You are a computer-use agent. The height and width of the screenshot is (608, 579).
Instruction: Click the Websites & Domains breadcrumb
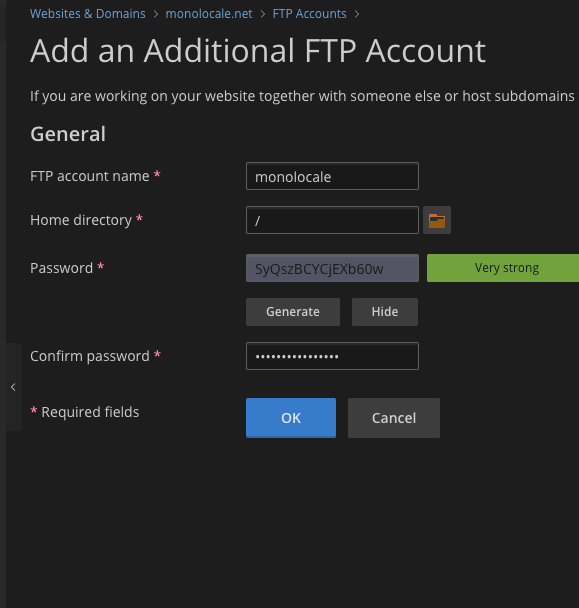[88, 14]
